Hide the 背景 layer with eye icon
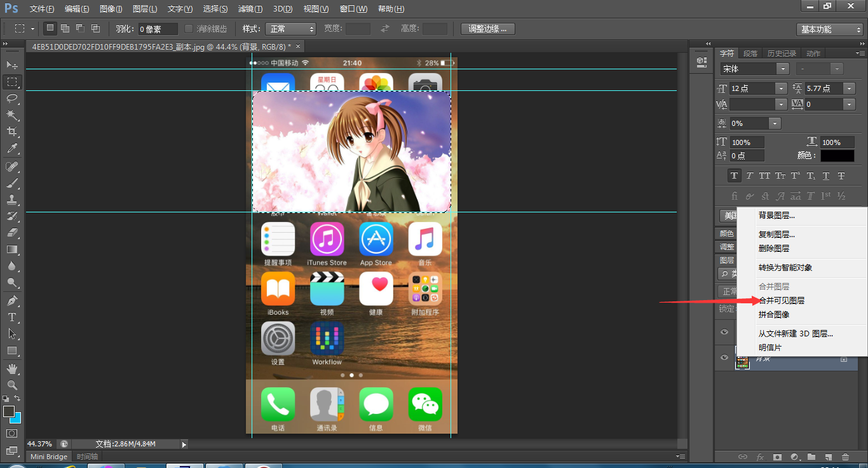 724,358
